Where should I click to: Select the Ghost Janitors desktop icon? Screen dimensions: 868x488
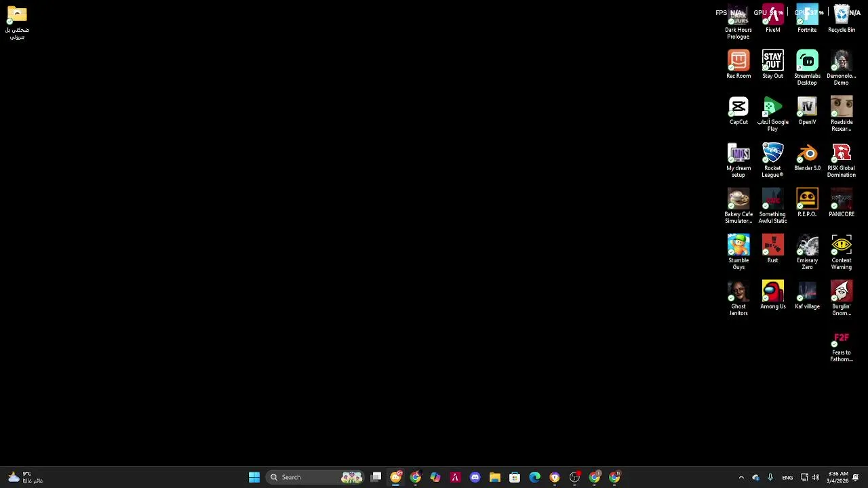pos(738,299)
